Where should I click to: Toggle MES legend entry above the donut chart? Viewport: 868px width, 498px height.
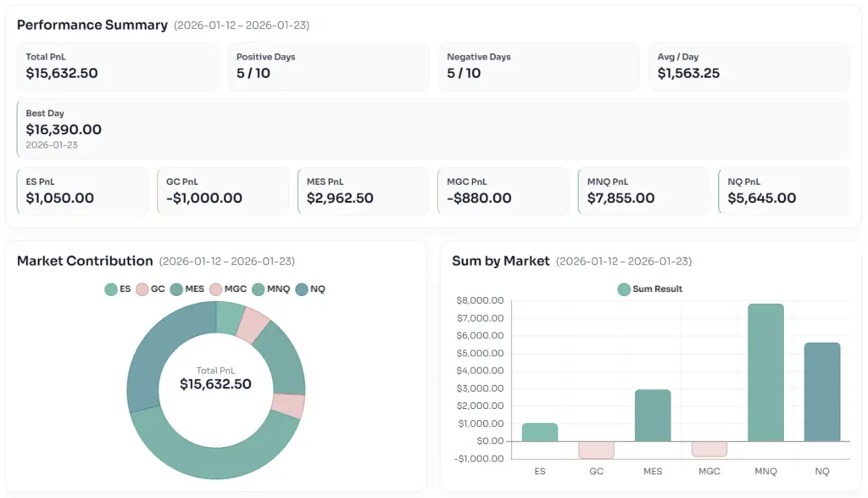(187, 289)
